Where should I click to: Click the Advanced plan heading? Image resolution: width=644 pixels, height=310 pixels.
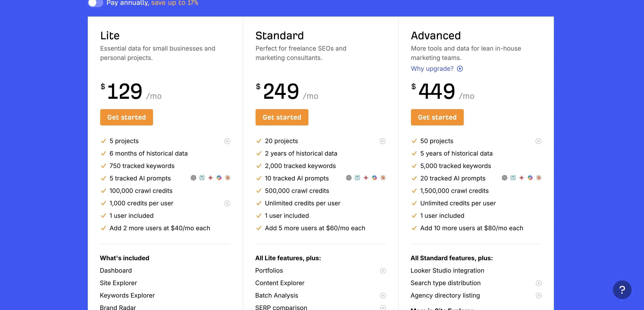[436, 36]
